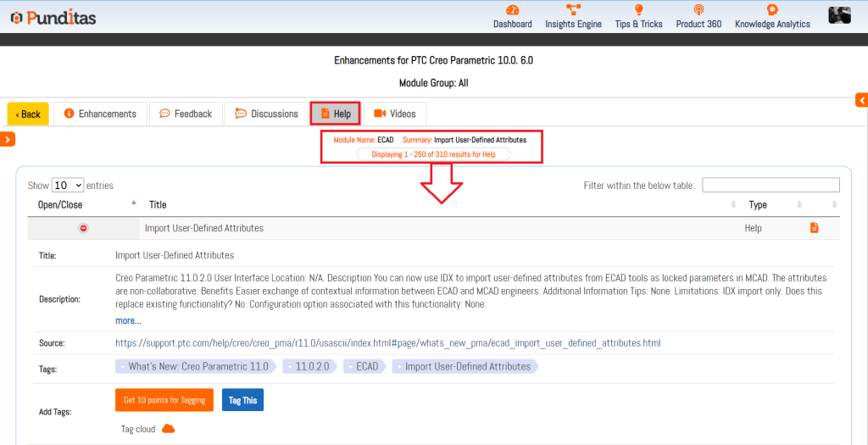This screenshot has width=868, height=445.
Task: Open the Discussions tab
Action: 266,114
